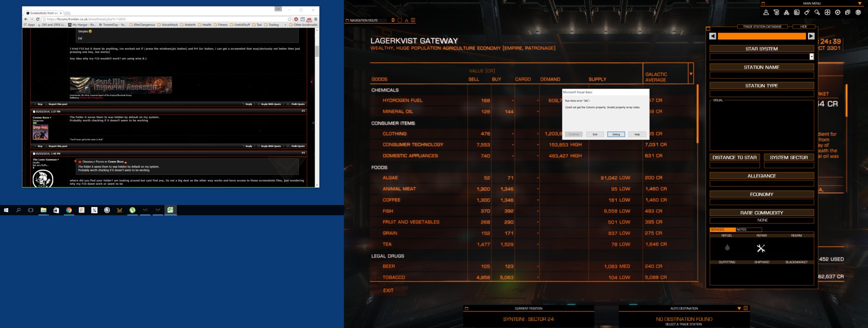
Task: Select the Consumer Technology commodity row
Action: pyautogui.click(x=532, y=145)
